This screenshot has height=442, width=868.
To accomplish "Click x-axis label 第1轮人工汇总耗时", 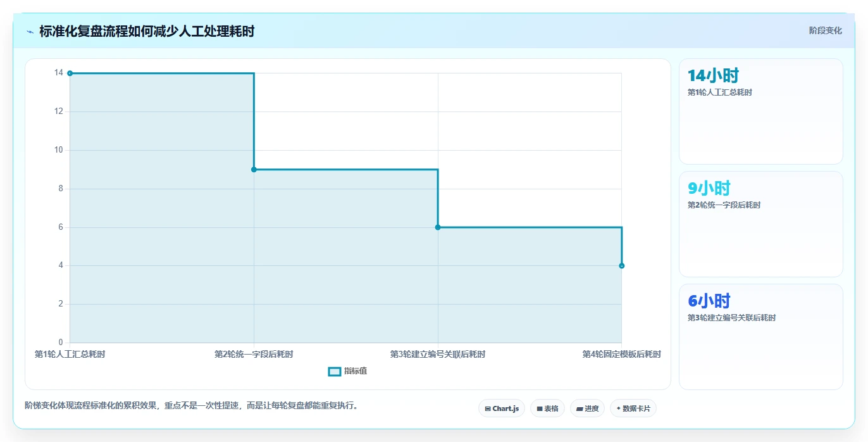I will 70,355.
